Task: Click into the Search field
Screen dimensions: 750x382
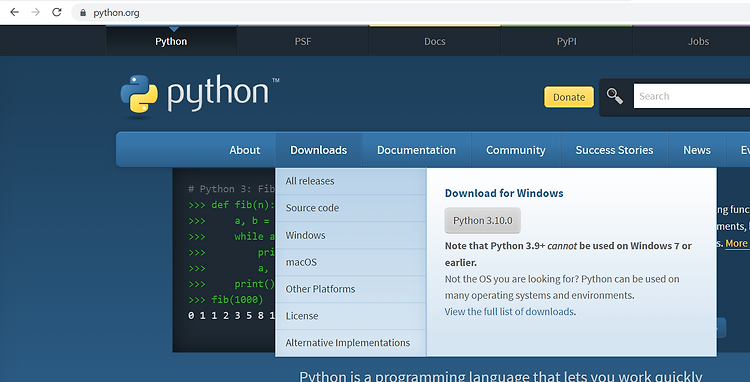Action: point(692,96)
